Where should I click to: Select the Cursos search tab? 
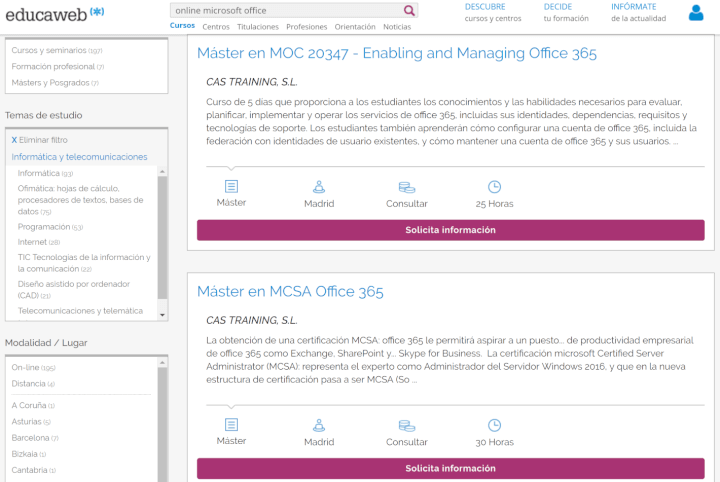(182, 26)
